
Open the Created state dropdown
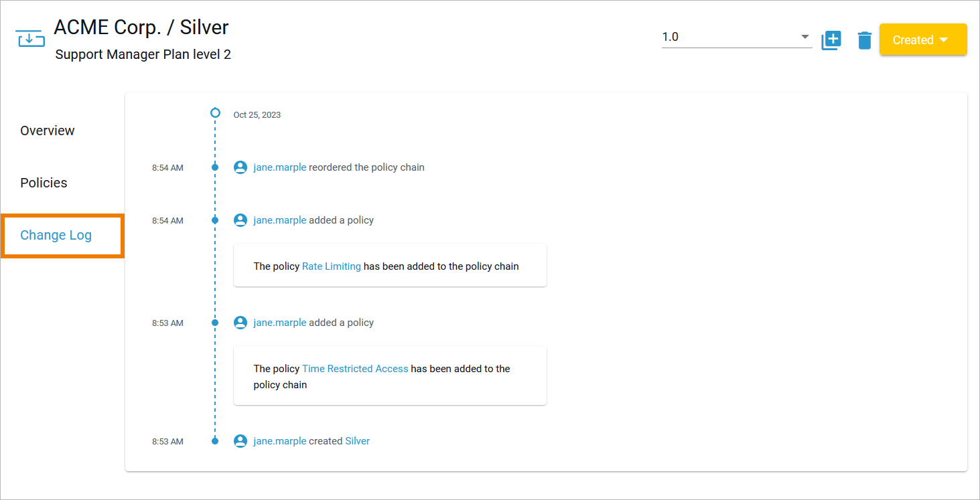click(x=923, y=39)
